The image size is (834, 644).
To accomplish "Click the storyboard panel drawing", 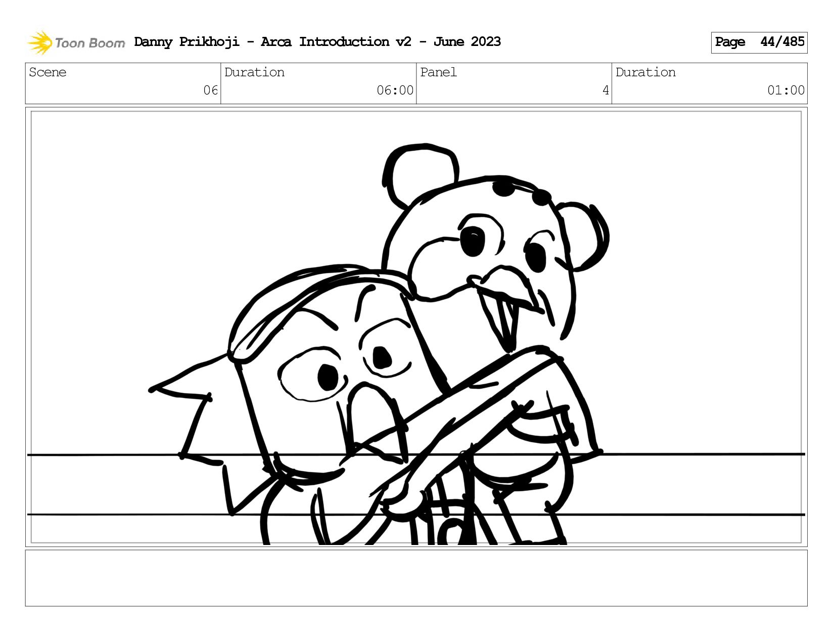I will pos(416,327).
